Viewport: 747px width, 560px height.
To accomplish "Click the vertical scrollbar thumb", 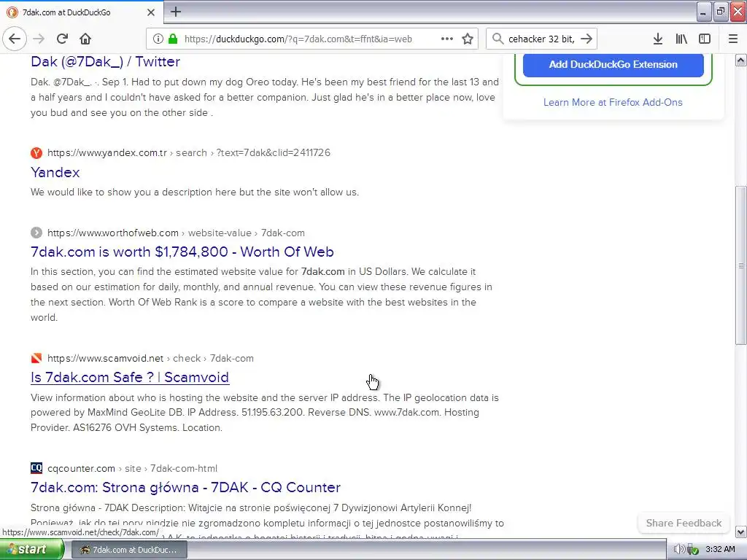I will 741,265.
